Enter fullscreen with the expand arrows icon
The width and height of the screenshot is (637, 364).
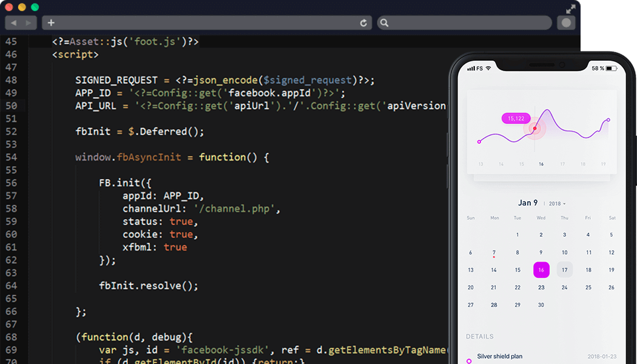coord(570,9)
